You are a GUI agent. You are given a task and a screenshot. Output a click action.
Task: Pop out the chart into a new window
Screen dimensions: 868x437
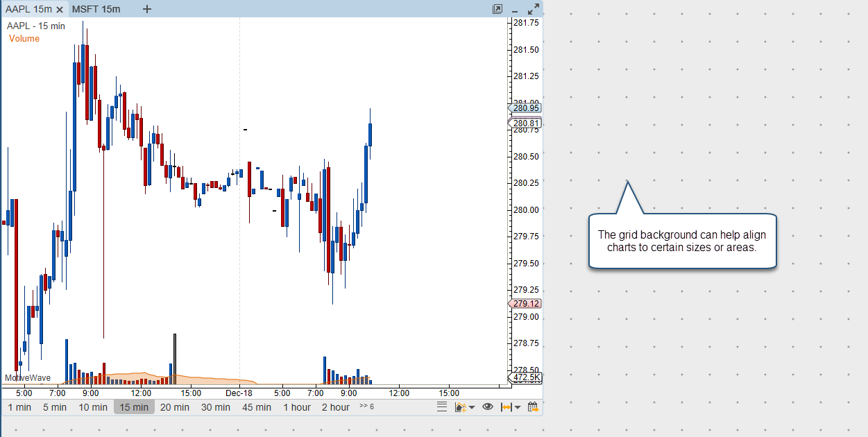pos(497,9)
